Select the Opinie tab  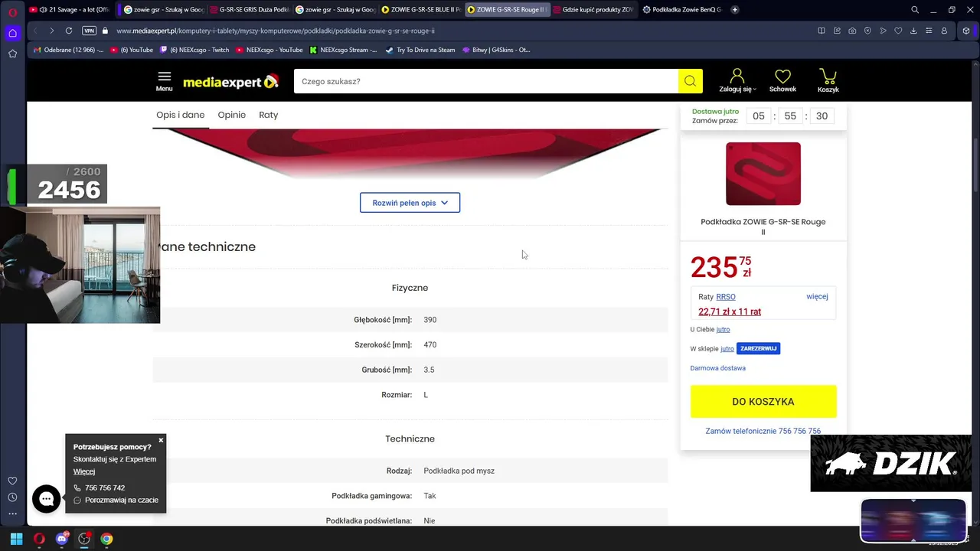231,115
